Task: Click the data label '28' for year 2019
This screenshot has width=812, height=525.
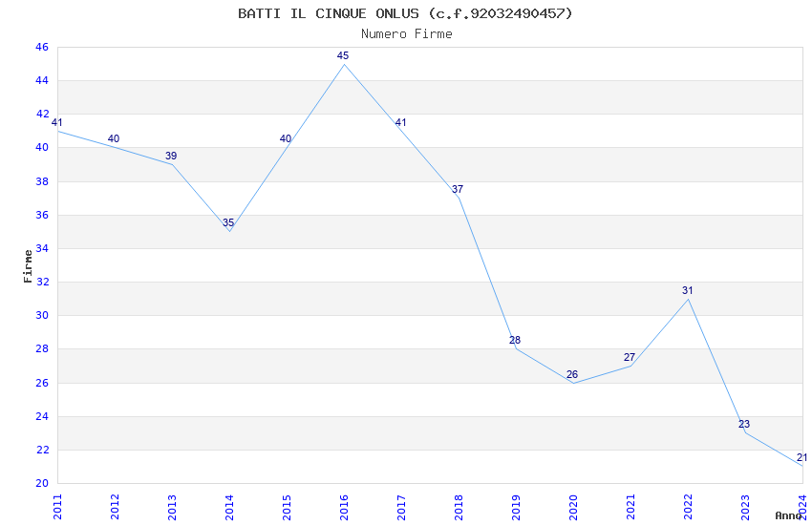Action: [x=515, y=341]
